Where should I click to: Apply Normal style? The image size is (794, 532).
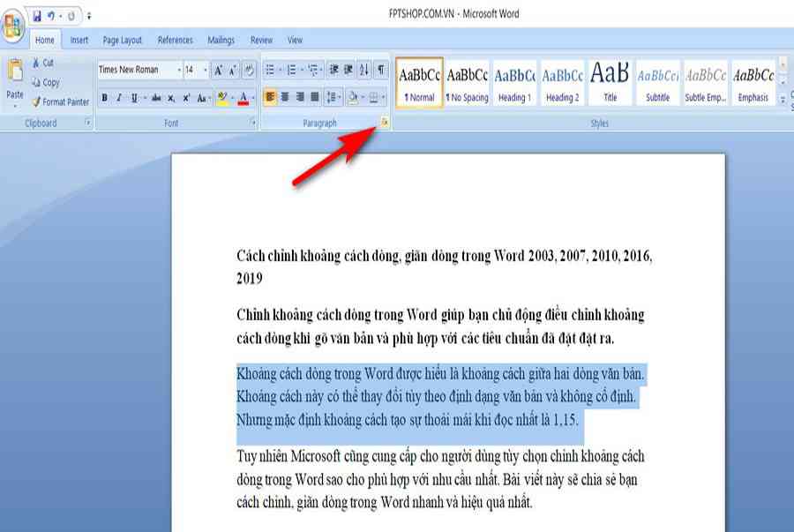[419, 83]
